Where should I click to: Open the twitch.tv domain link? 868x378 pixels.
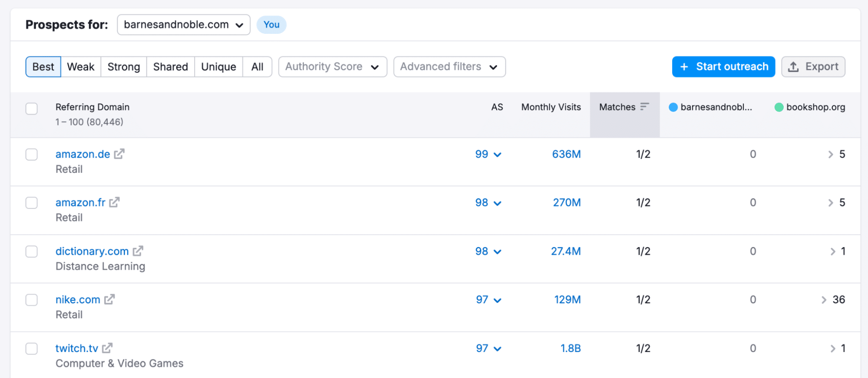(x=77, y=348)
